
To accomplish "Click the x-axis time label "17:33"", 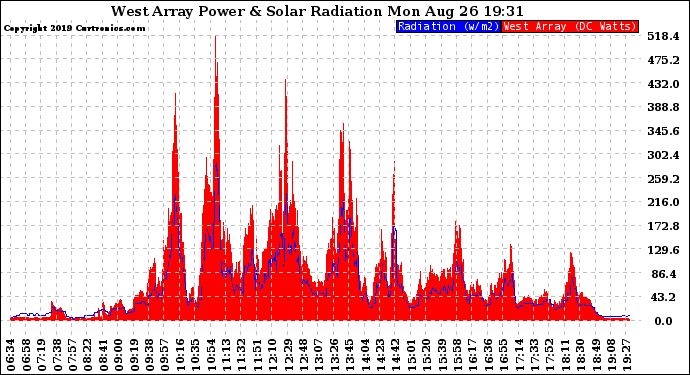I will [x=535, y=355].
